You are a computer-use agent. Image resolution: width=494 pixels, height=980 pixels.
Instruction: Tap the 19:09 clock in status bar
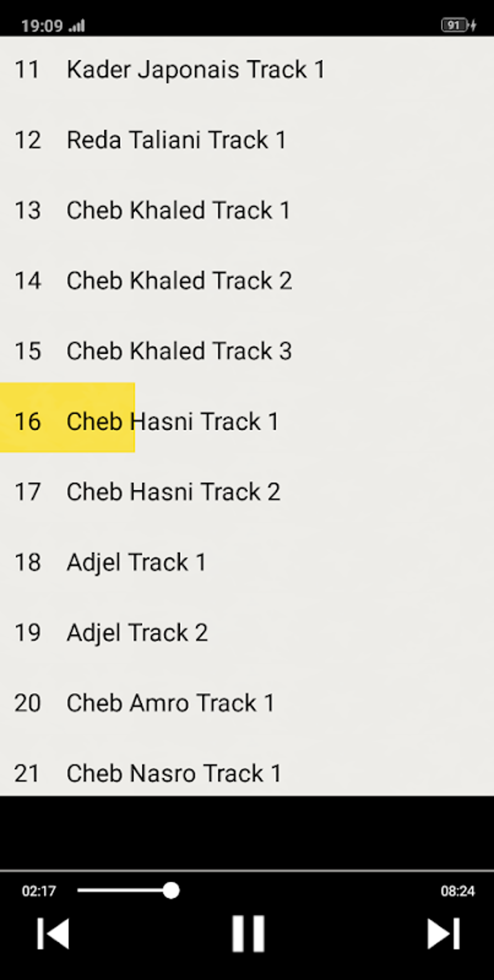[x=42, y=26]
